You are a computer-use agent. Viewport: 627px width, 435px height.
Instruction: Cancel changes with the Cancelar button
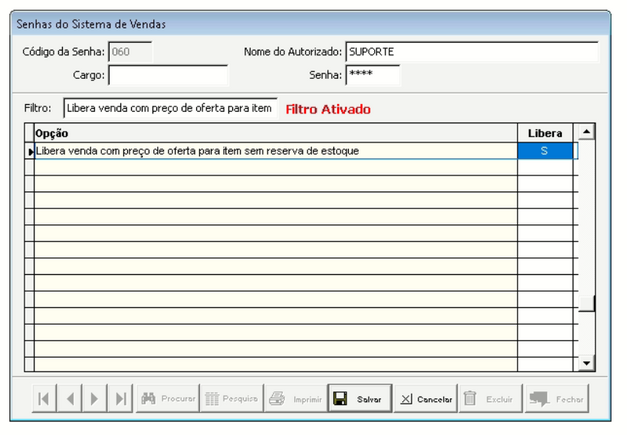click(x=425, y=399)
